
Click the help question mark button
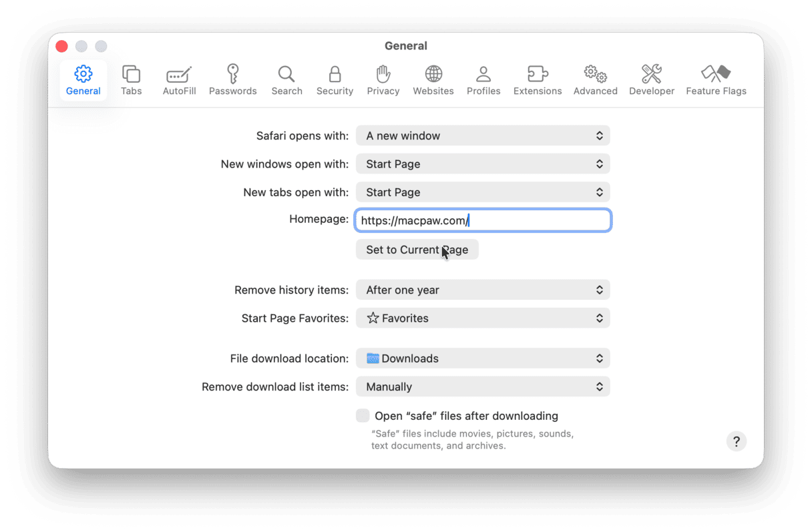[736, 441]
